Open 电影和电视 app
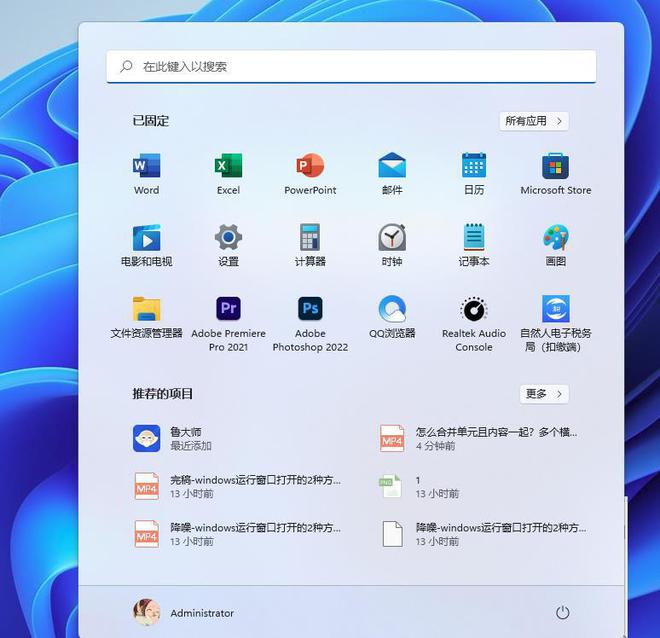Image resolution: width=660 pixels, height=638 pixels. (x=146, y=245)
